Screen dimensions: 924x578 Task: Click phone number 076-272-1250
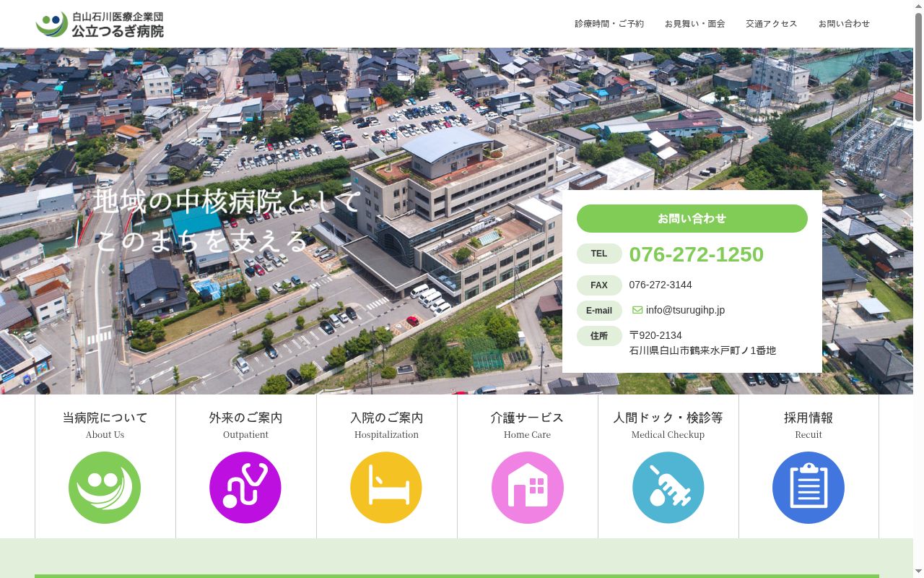[x=696, y=254]
